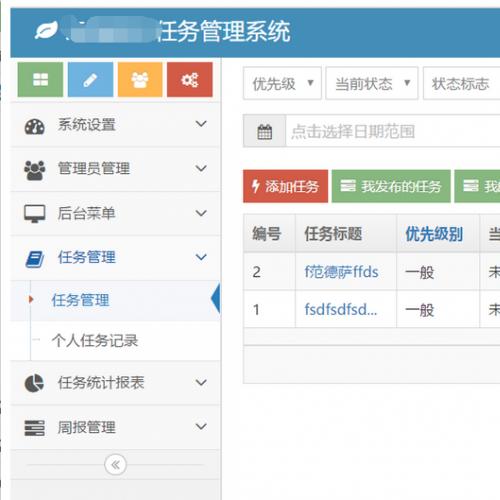This screenshot has width=500, height=500.
Task: Open the 优先级 dropdown filter
Action: (x=282, y=83)
